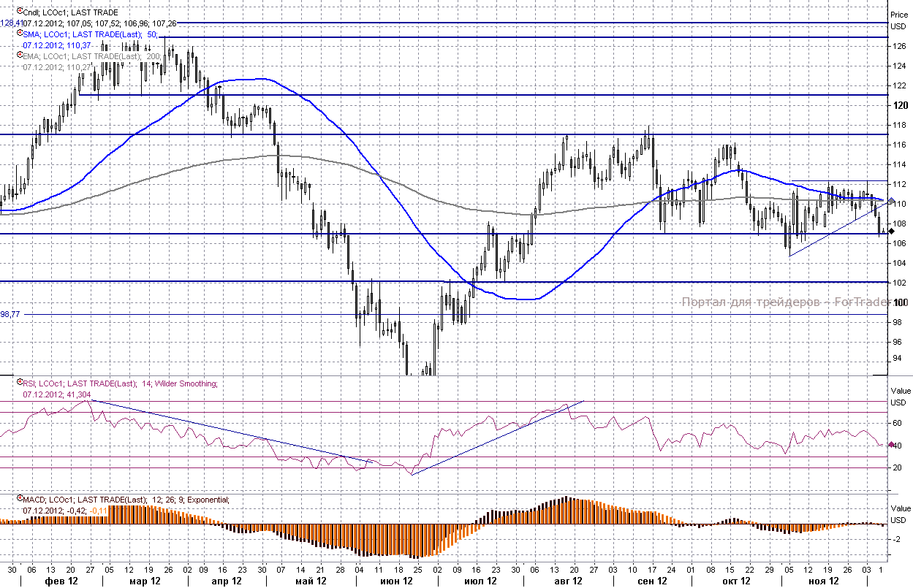Click the expand icon beside SMA legend
Viewport: 913px width, 588px height.
[x=19, y=34]
